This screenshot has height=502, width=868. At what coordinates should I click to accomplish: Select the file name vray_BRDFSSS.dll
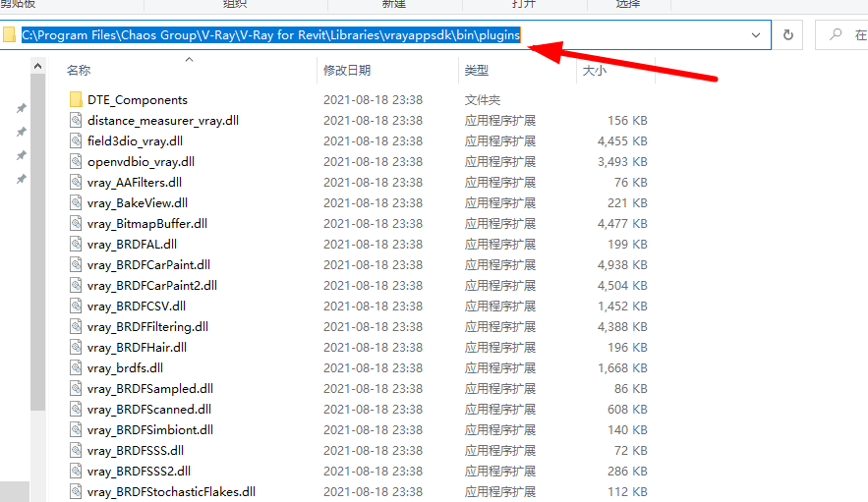[x=136, y=451]
